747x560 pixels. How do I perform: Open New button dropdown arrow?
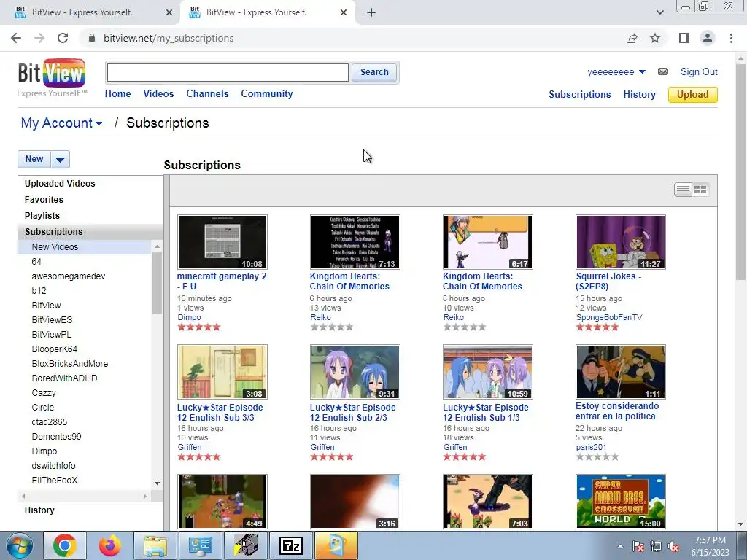coord(60,160)
